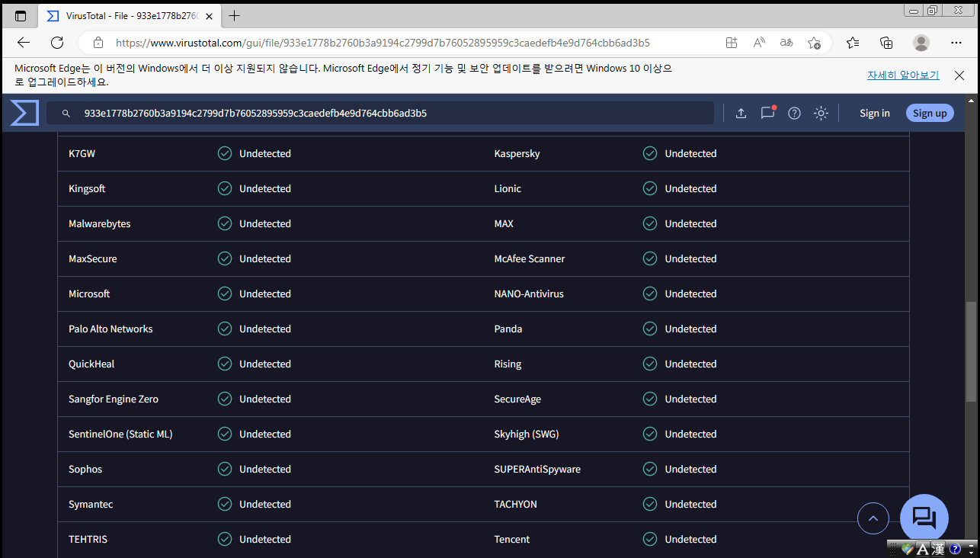Dismiss the Edge unsupported notification bar
Image resolution: width=980 pixels, height=558 pixels.
click(959, 75)
